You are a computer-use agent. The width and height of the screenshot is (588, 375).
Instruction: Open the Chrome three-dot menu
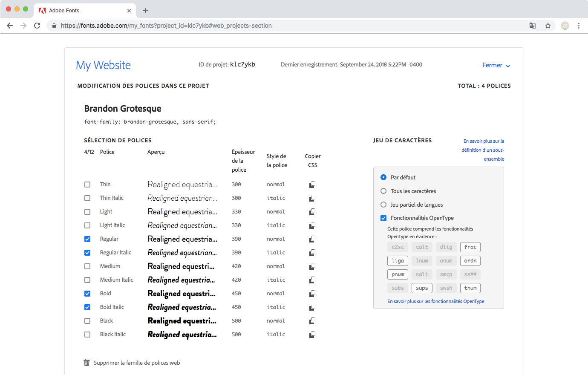[x=579, y=26]
